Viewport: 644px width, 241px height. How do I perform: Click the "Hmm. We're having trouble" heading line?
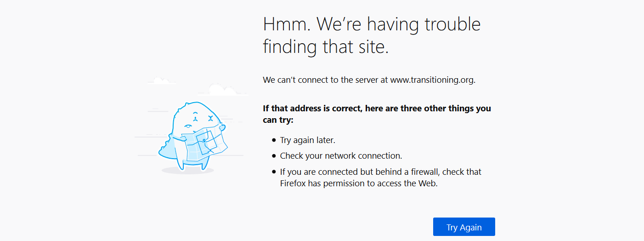(372, 24)
